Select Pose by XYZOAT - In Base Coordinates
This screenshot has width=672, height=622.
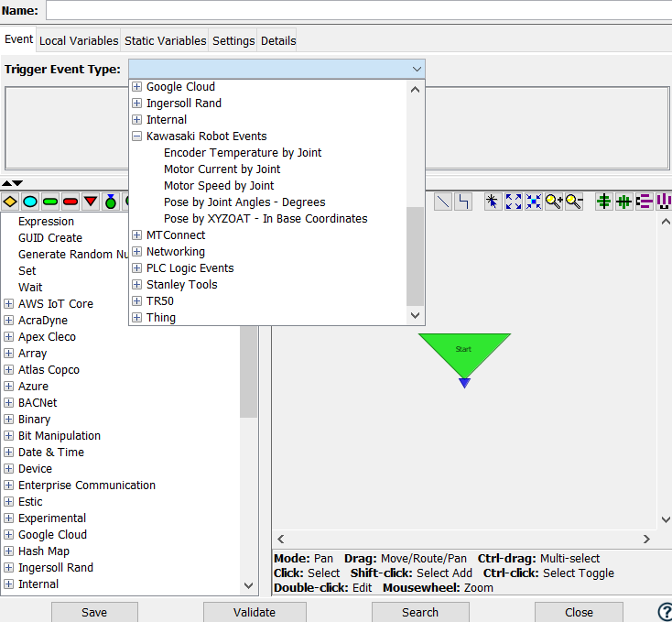(x=266, y=219)
